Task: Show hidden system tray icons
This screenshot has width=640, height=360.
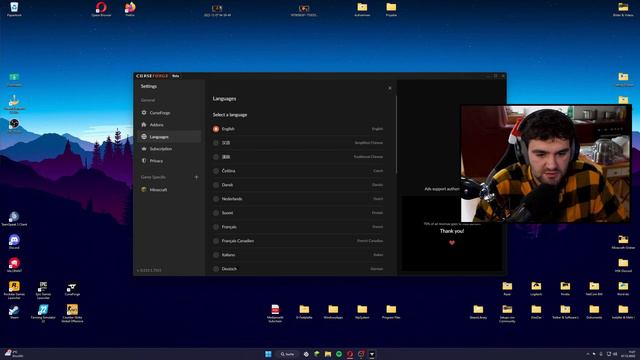Action: click(x=588, y=354)
